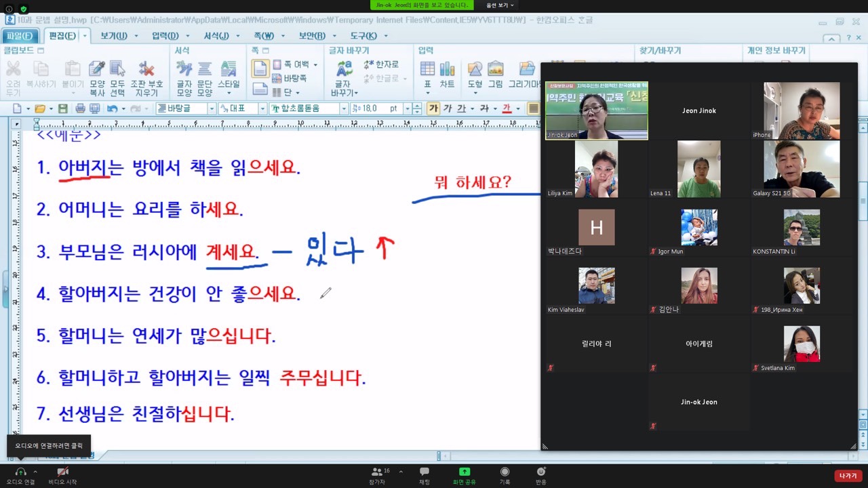Select the Svetlana Kim participant tile
Viewport: 868px width, 488px height.
(x=802, y=344)
